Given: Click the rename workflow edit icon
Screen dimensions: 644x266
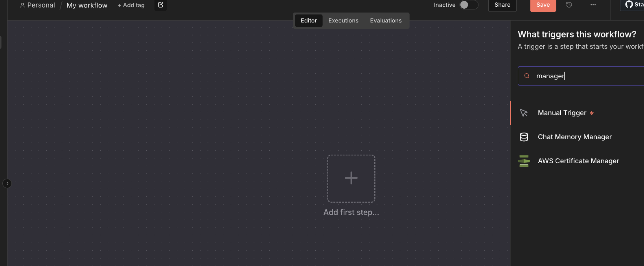Looking at the screenshot, I should 160,5.
